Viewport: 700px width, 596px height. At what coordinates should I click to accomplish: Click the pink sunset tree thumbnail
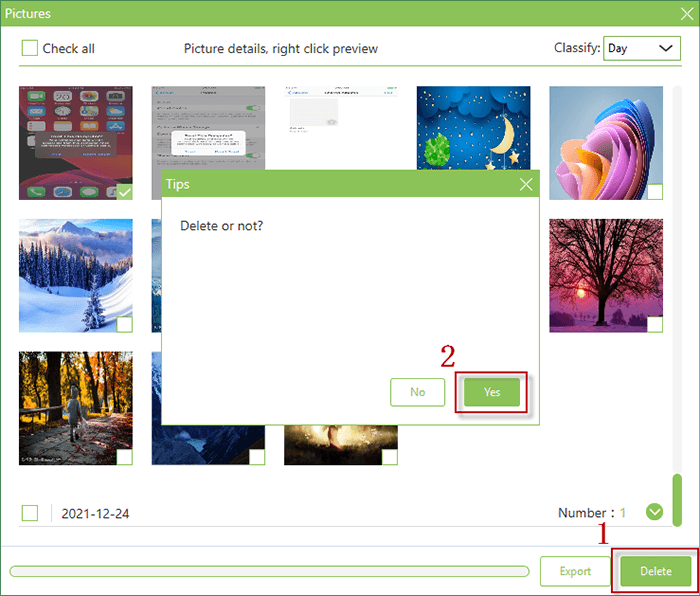click(x=606, y=275)
